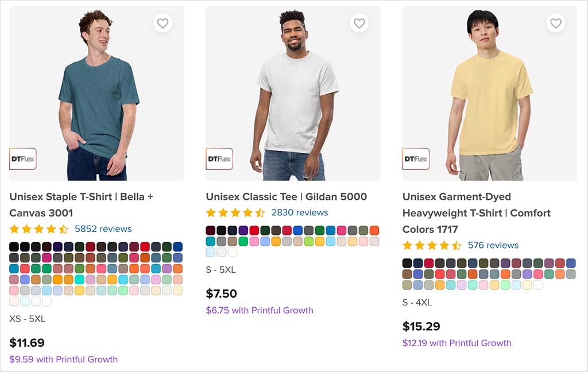
Task: Click the DTFlex badge on the Bella + Canvas card
Action: tap(23, 159)
